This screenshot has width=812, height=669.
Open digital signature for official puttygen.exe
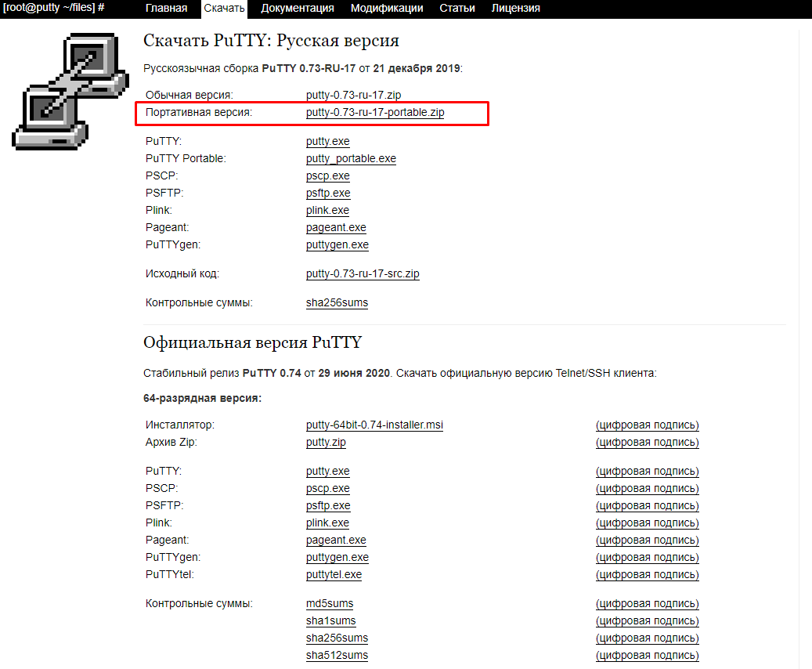648,557
